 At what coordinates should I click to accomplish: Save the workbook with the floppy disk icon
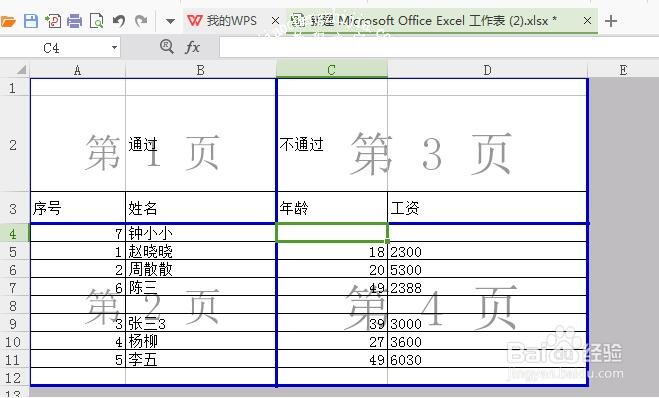(x=31, y=21)
